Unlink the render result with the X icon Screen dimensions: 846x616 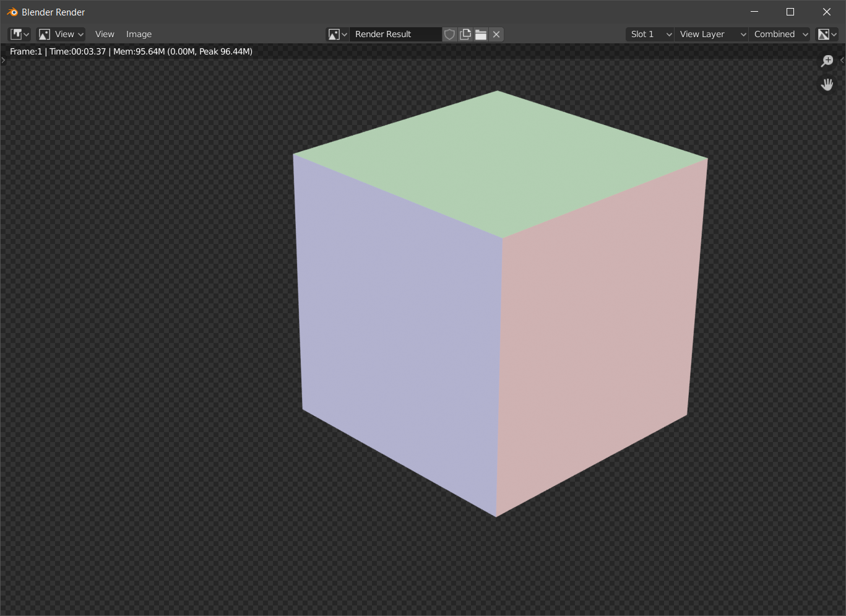tap(496, 34)
